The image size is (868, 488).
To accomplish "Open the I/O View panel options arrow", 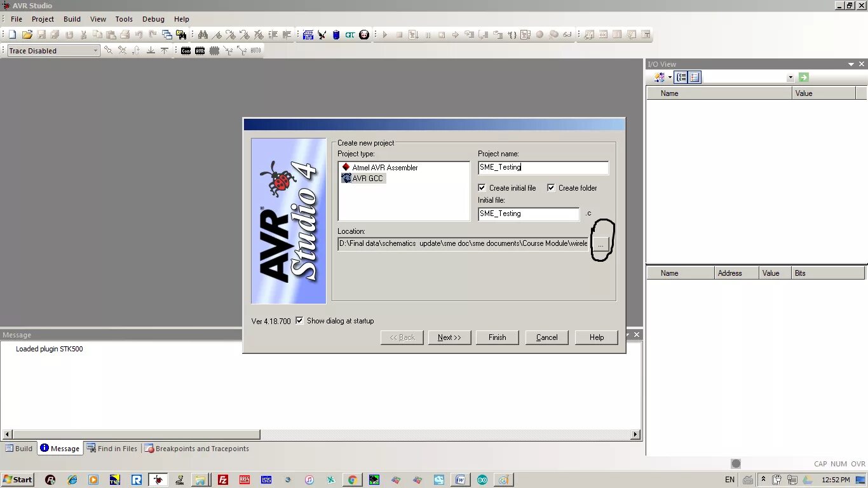I will [851, 64].
